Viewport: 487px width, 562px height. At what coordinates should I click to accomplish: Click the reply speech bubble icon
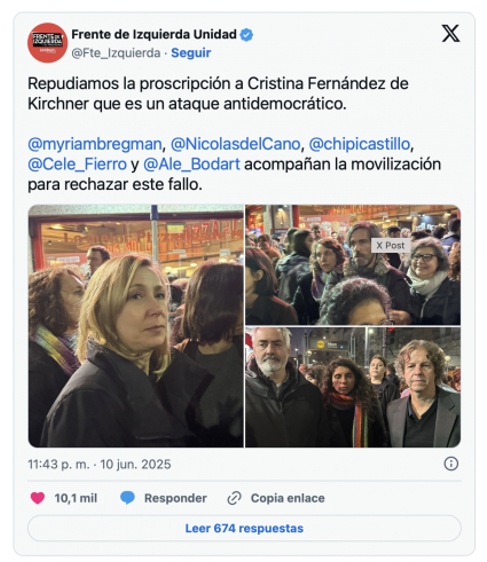click(x=127, y=498)
